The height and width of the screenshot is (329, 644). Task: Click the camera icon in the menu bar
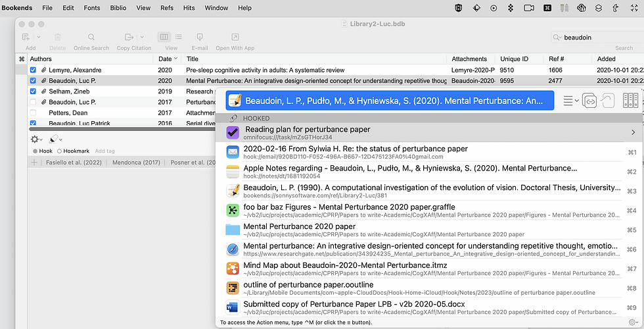529,8
